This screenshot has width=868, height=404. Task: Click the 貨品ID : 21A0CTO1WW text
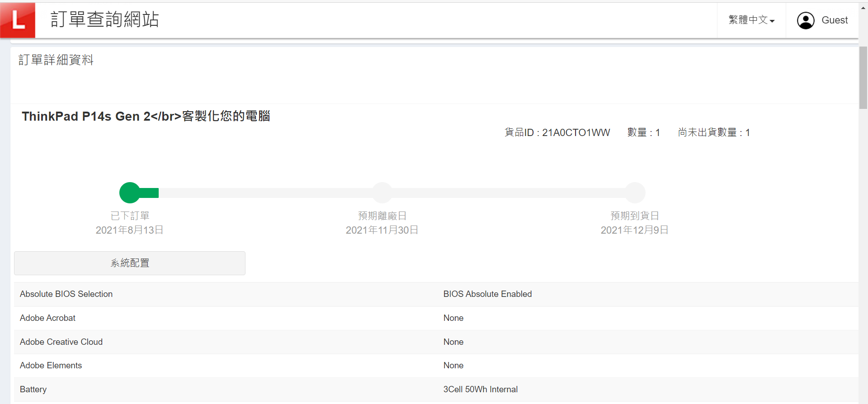tap(557, 132)
